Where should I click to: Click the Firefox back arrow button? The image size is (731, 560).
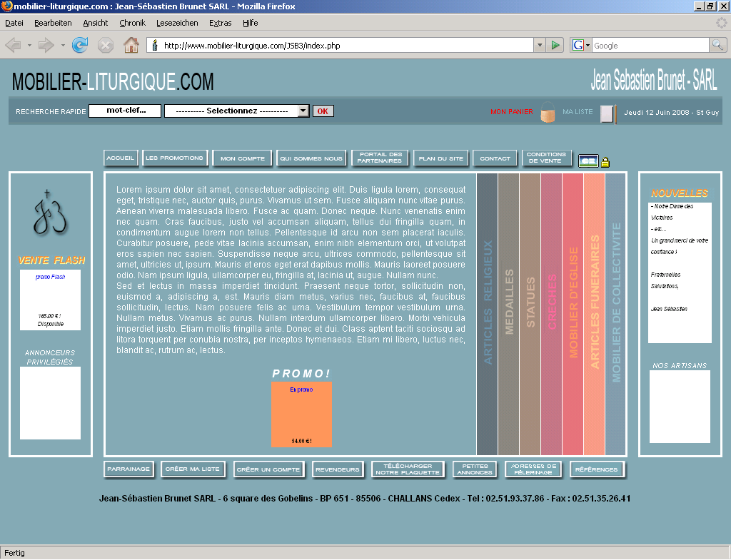13,45
